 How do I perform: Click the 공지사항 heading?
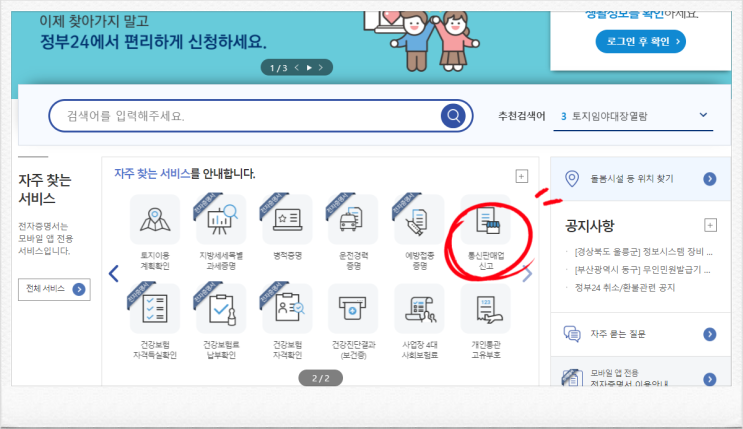[589, 226]
